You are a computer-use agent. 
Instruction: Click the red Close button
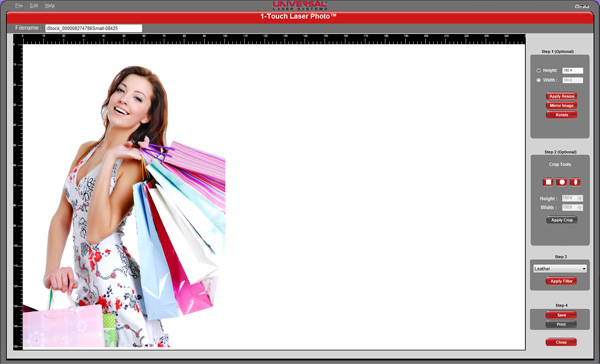(x=561, y=342)
